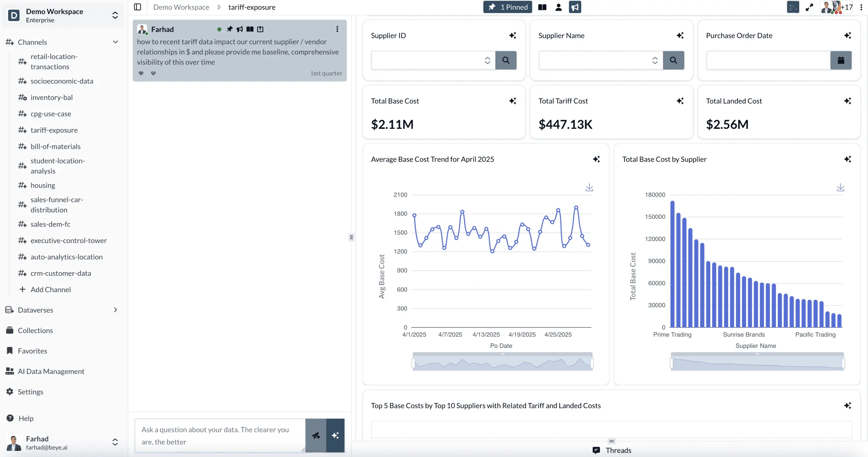Open the Demo Workspace switcher dropdown
868x457 pixels.
click(x=115, y=15)
